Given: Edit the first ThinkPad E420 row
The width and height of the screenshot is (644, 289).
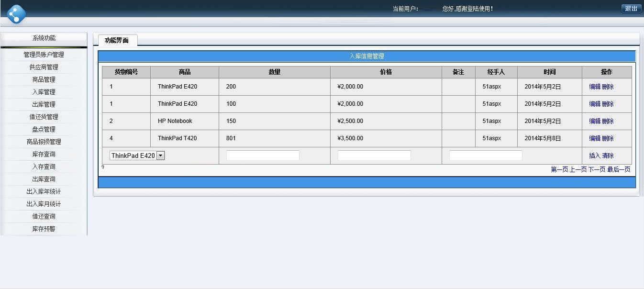Looking at the screenshot, I should click(x=595, y=87).
